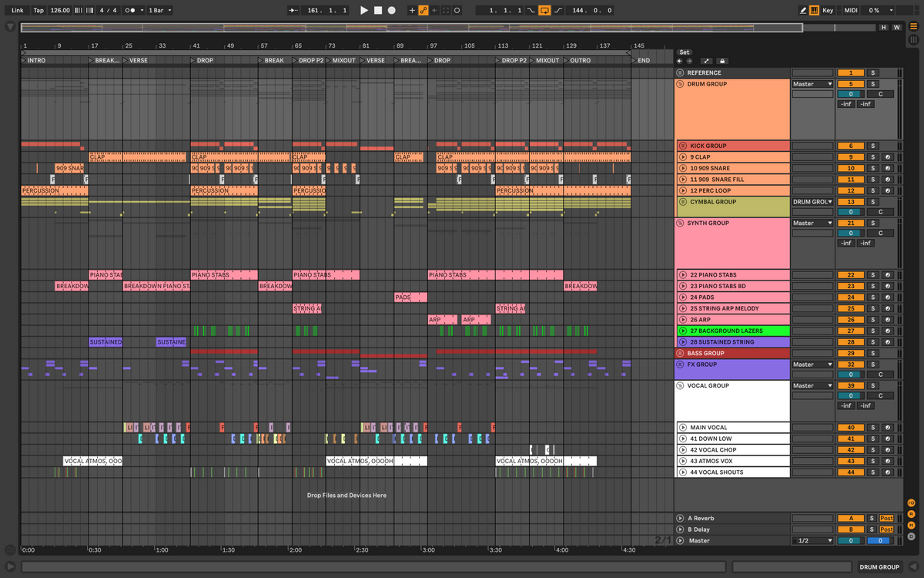Open DRUM GROUP output routing dropdown
This screenshot has height=578, width=924.
pyautogui.click(x=812, y=84)
